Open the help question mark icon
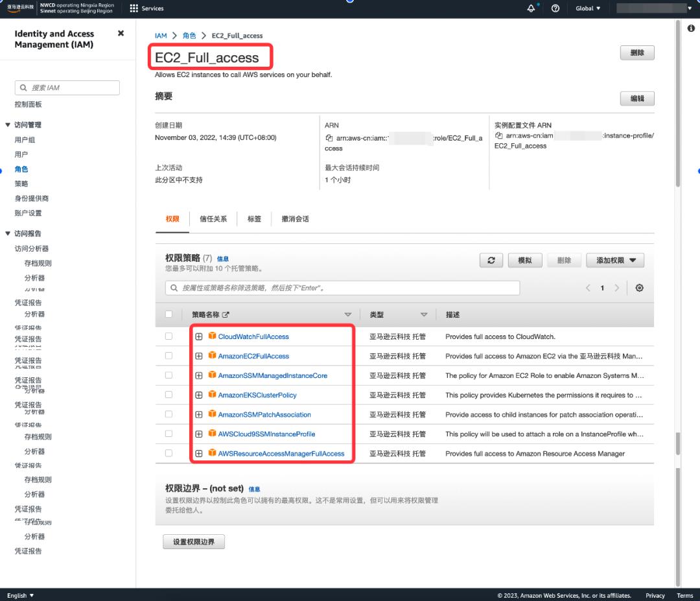Image resolution: width=700 pixels, height=601 pixels. [555, 8]
